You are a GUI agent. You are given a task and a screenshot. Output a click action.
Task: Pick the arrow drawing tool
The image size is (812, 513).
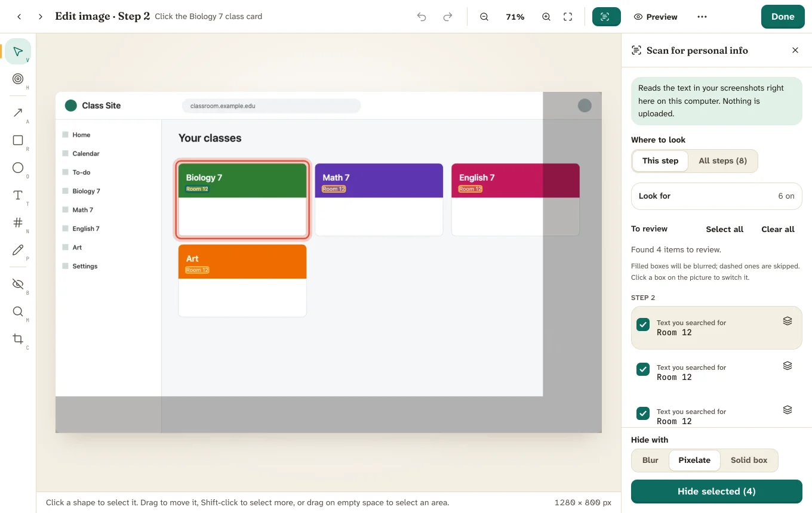tap(18, 113)
